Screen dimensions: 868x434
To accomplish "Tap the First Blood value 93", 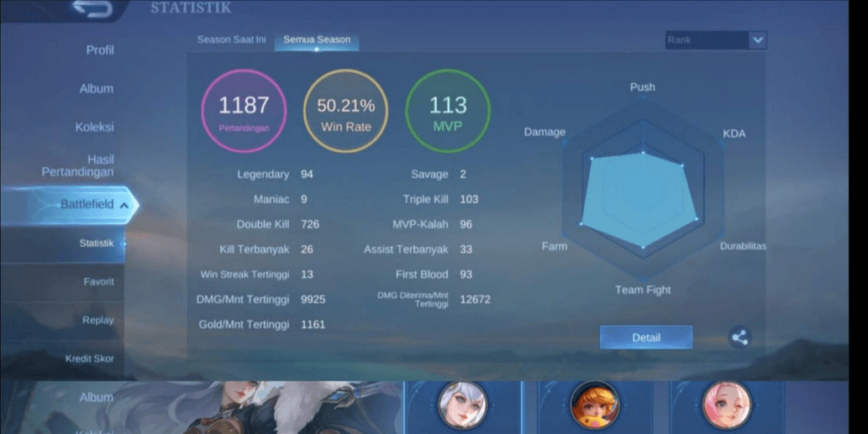I will (466, 275).
